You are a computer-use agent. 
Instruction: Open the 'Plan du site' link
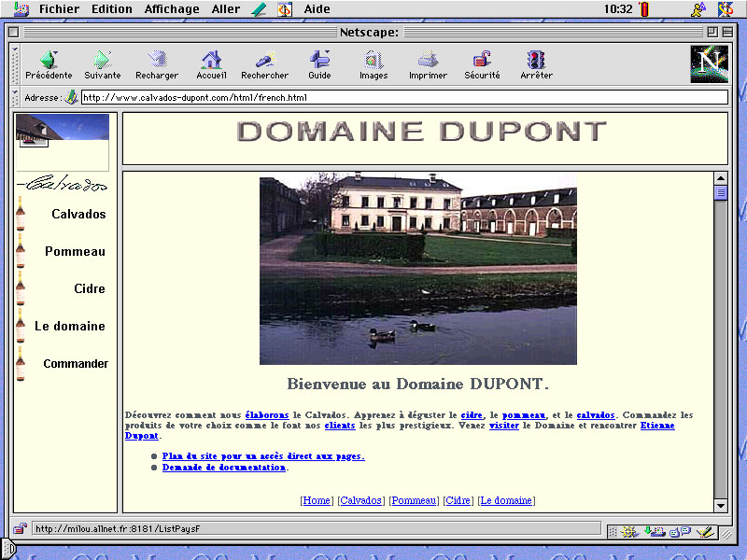pyautogui.click(x=262, y=456)
